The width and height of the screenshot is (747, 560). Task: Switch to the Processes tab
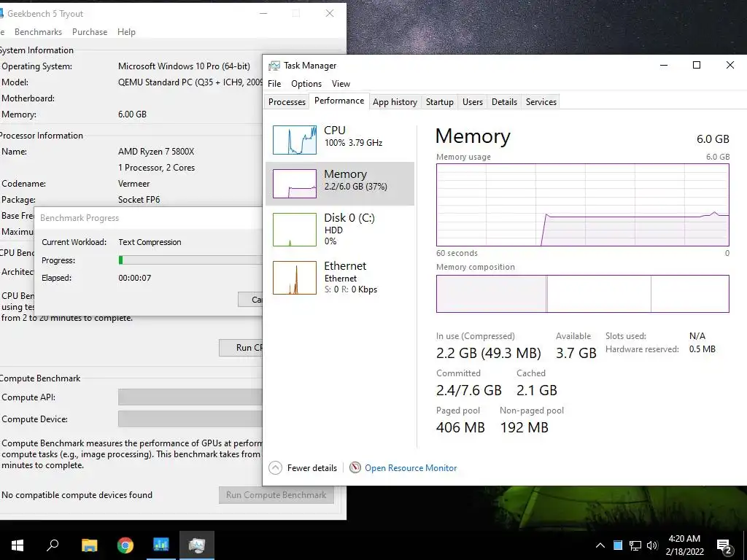[287, 102]
